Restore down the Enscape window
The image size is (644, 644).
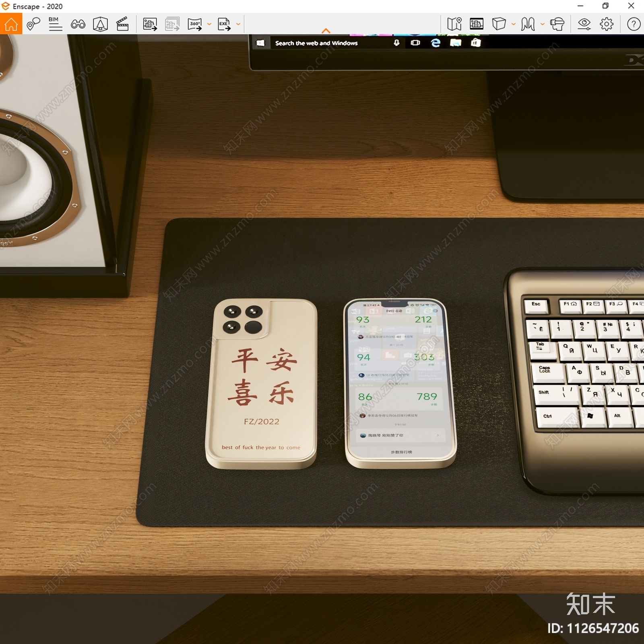pos(605,6)
